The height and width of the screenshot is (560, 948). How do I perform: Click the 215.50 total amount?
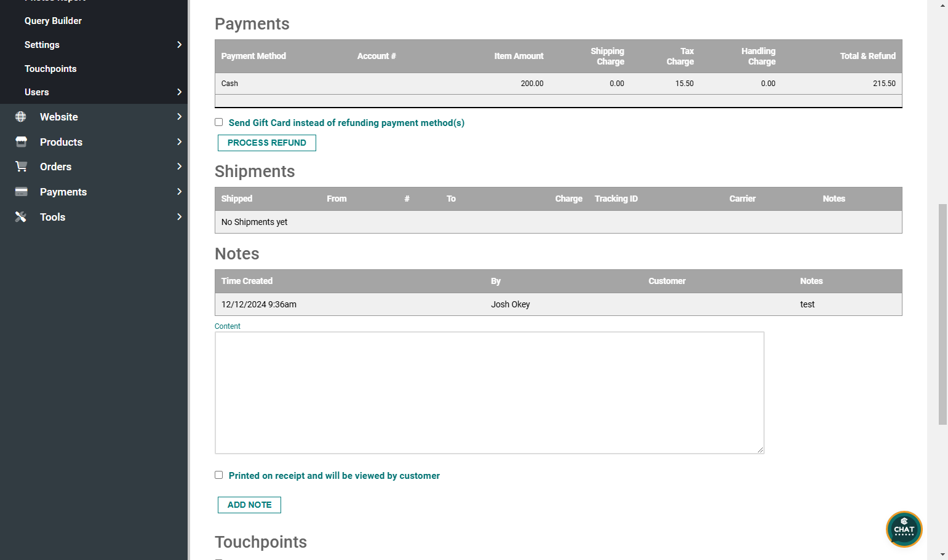click(x=884, y=84)
